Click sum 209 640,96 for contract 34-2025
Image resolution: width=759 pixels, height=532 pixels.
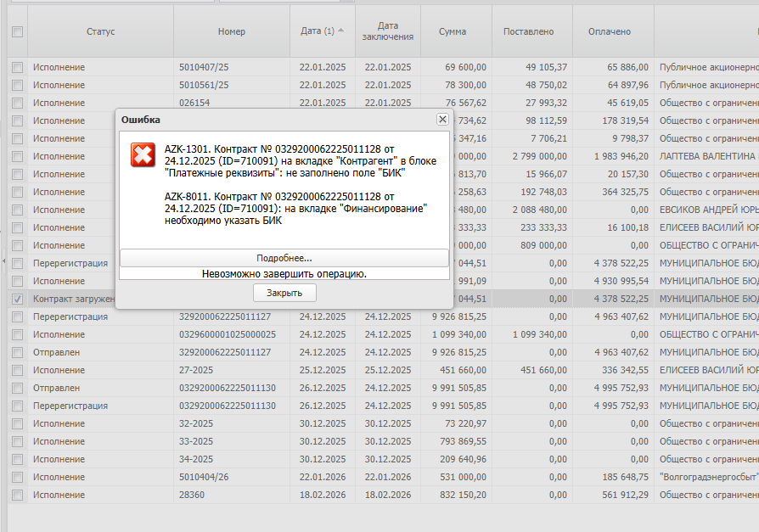click(x=456, y=460)
